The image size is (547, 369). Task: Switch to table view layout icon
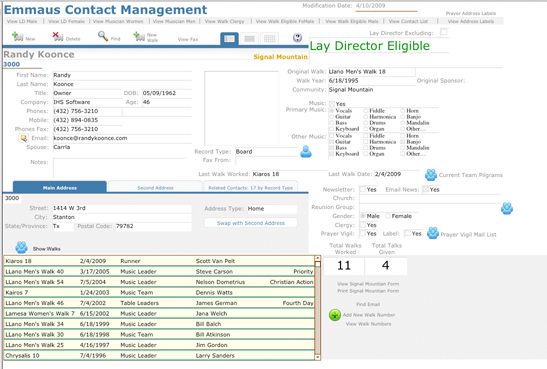pyautogui.click(x=269, y=38)
